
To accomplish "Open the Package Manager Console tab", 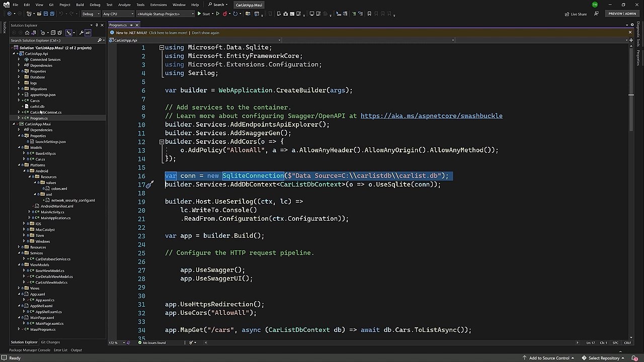I will pos(30,350).
